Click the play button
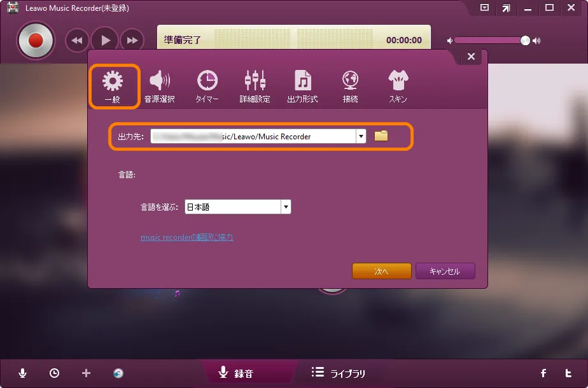Screen dimensions: 588x388 click(x=105, y=40)
